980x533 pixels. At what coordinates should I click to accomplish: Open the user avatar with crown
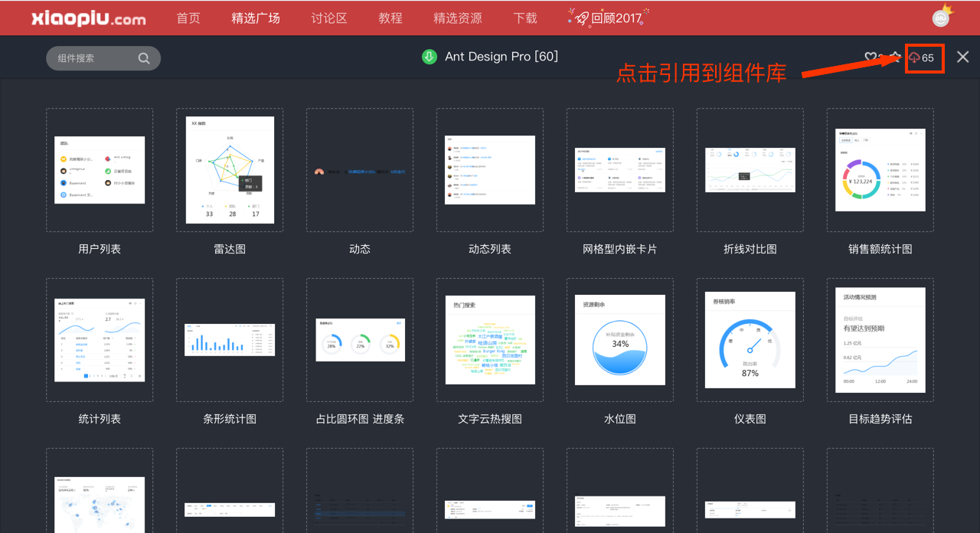[942, 17]
